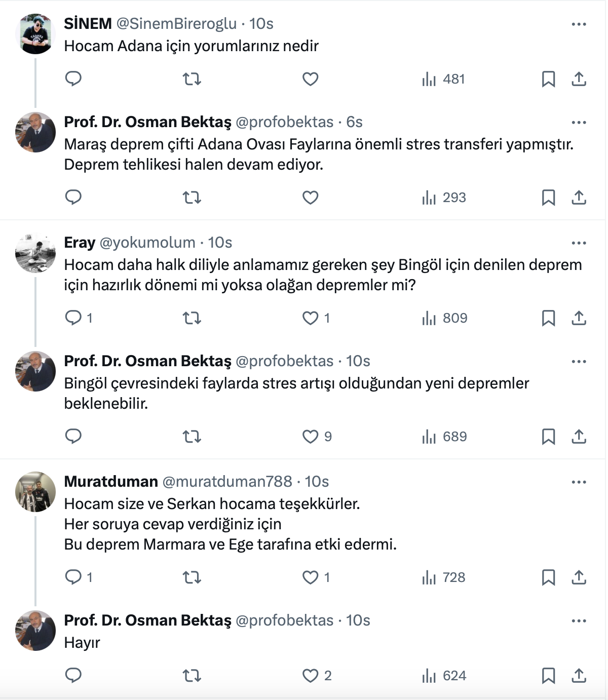The image size is (608, 700).
Task: Bookmark Osman Bektaş's Adana Ovası reply
Action: click(548, 198)
